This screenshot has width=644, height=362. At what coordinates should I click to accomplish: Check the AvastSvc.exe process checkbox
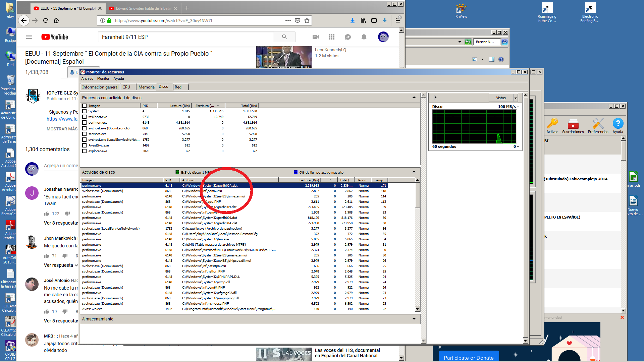[x=85, y=145]
